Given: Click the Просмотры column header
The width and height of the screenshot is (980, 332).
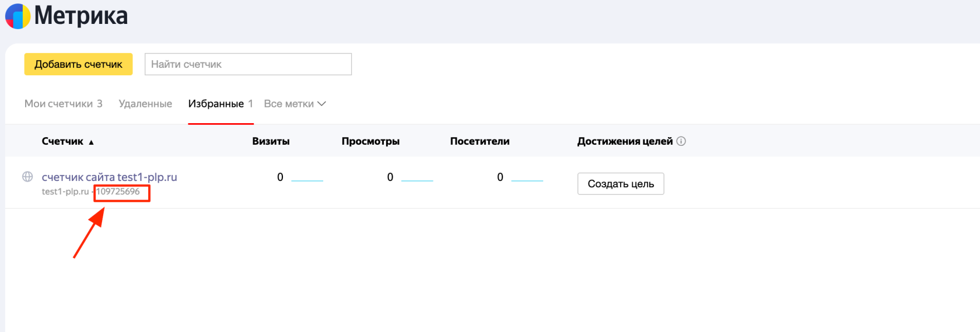Looking at the screenshot, I should point(370,141).
